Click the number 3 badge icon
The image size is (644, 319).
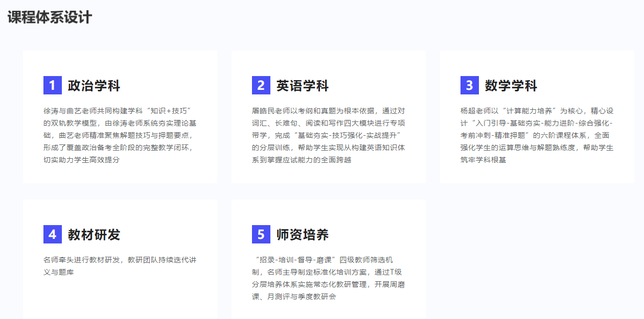pyautogui.click(x=469, y=85)
